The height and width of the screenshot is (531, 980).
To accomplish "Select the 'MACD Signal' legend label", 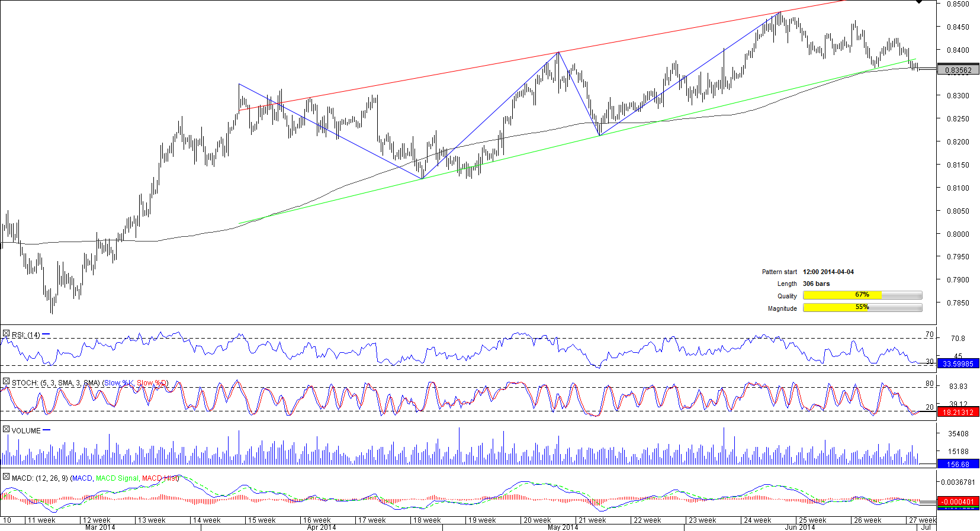I will [x=117, y=478].
